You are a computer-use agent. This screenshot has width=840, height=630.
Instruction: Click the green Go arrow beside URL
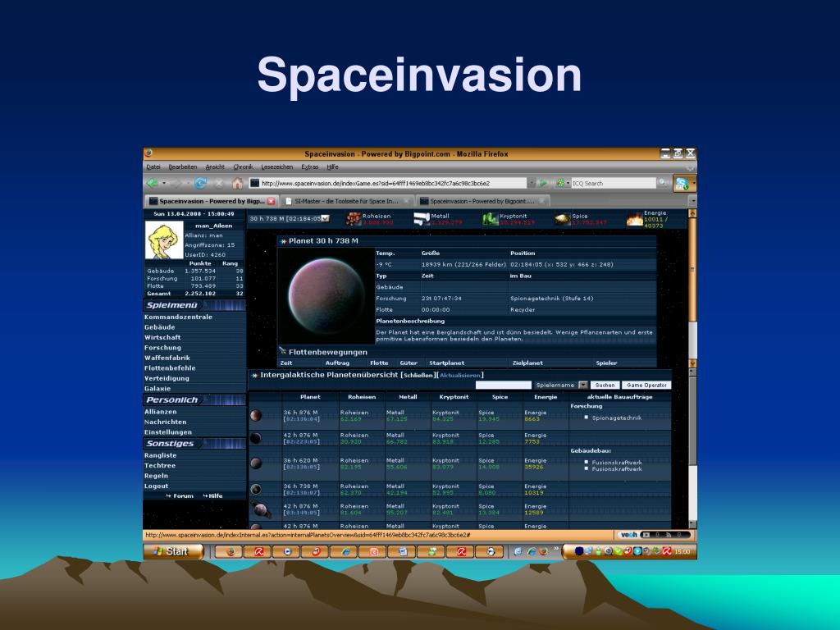[x=544, y=183]
